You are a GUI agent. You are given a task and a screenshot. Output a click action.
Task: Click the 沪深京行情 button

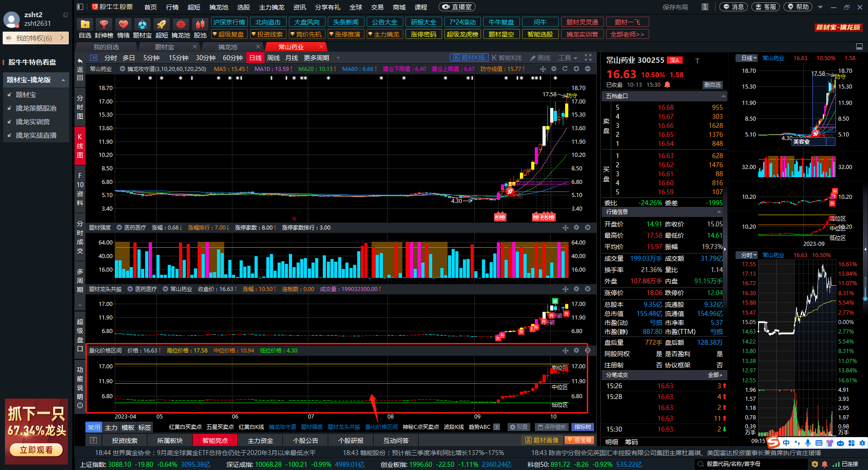pos(229,22)
